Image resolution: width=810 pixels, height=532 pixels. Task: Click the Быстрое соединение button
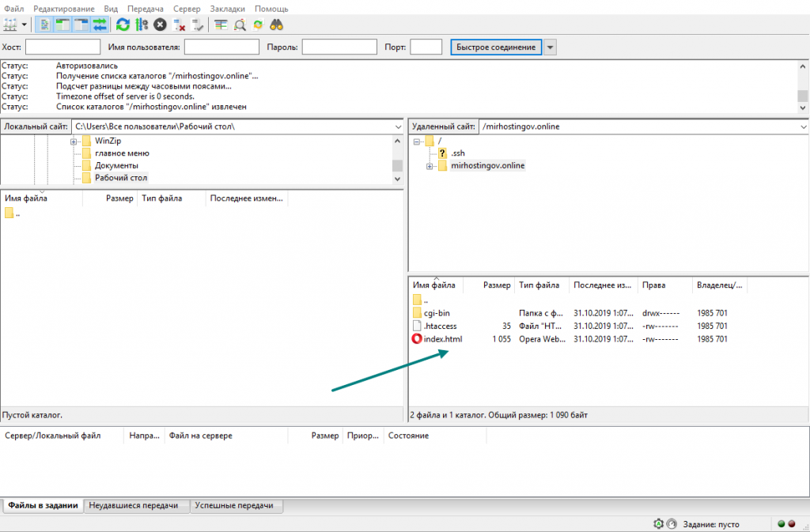[496, 47]
